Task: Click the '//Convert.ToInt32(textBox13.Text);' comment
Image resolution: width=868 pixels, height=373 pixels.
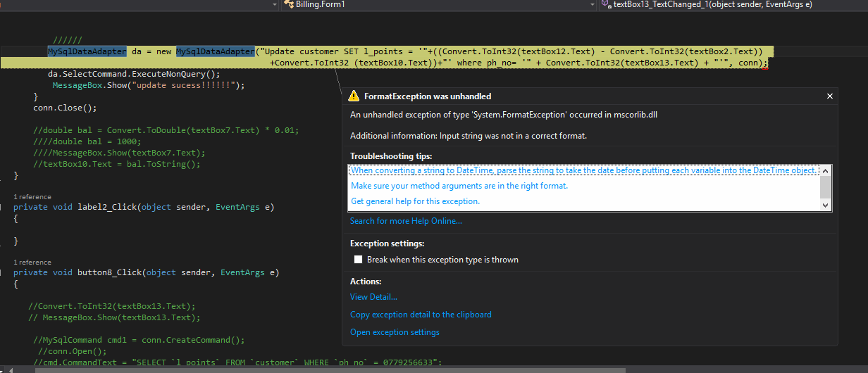Action: coord(112,306)
